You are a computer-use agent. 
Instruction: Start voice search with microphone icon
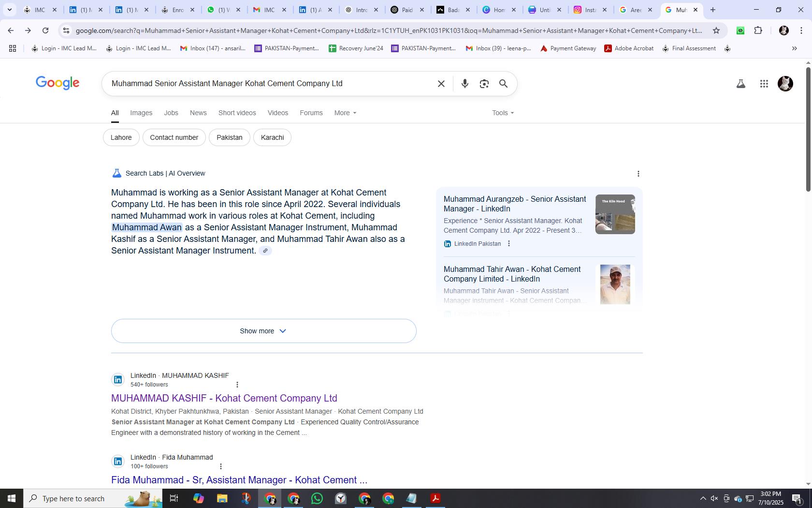tap(464, 84)
